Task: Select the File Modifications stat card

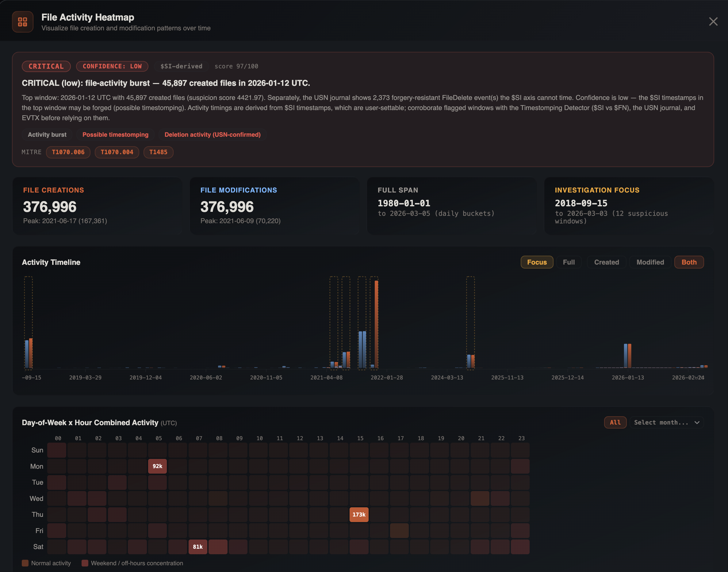Action: tap(274, 206)
